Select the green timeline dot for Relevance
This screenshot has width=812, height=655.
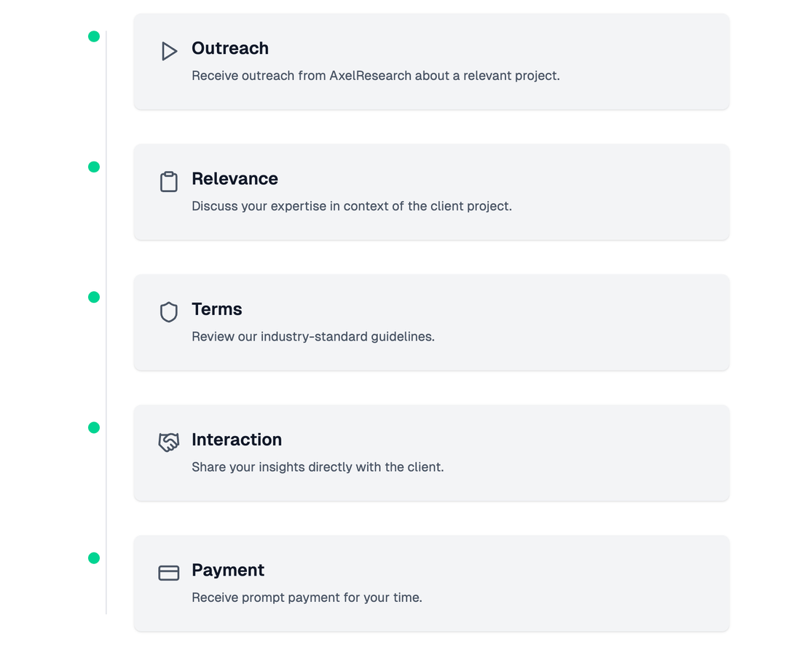[94, 167]
